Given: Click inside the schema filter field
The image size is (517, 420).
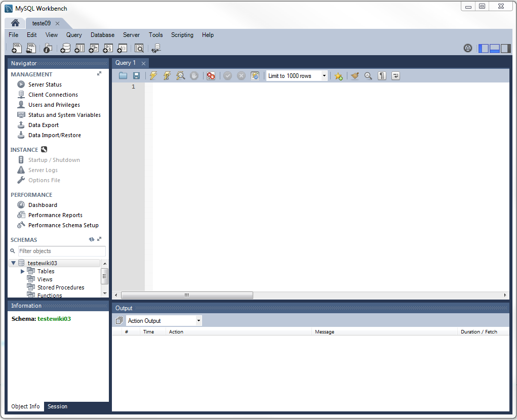Looking at the screenshot, I should click(x=61, y=251).
